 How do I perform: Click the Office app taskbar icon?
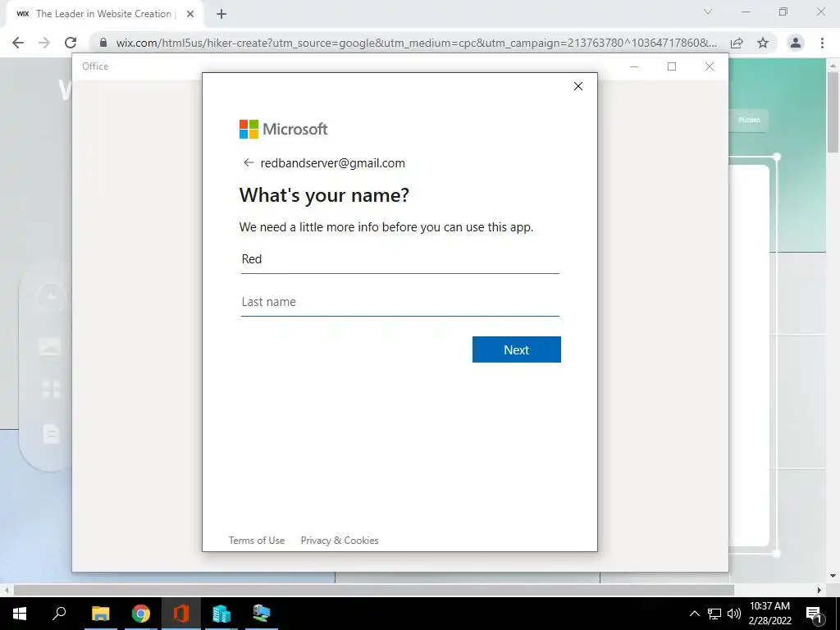181,614
